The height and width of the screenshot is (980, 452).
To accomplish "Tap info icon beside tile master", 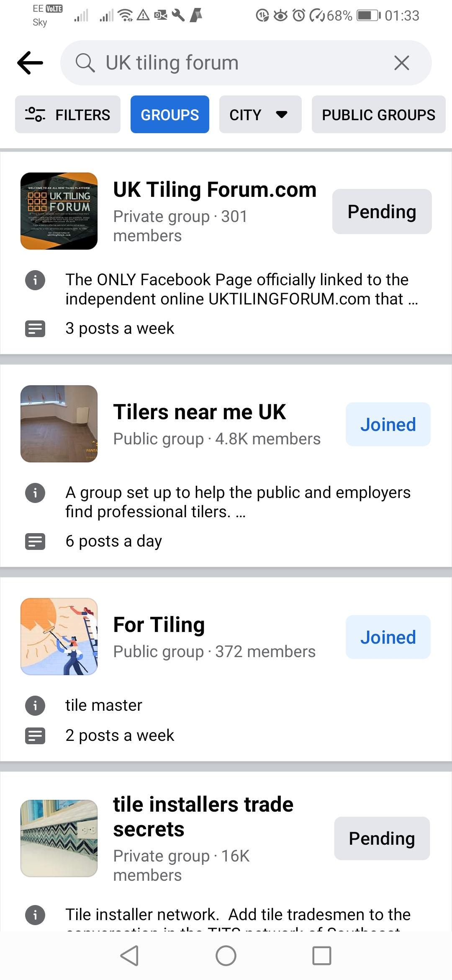I will click(x=35, y=705).
